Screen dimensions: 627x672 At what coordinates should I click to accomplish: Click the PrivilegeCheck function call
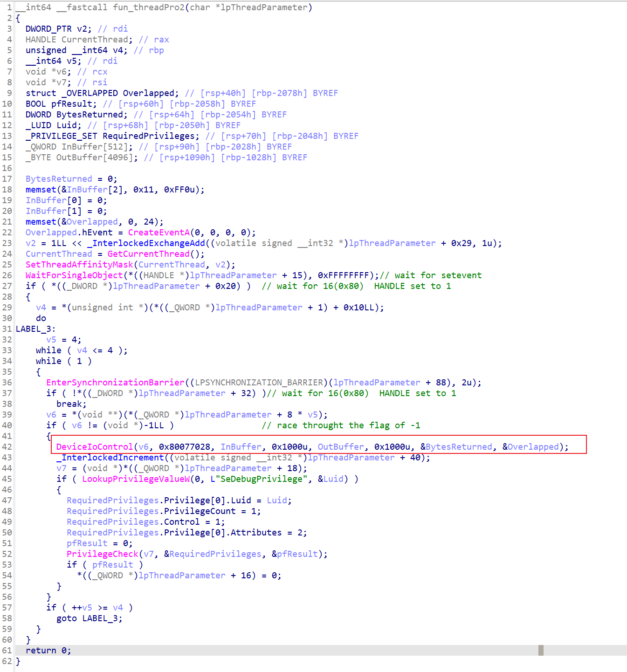click(x=102, y=554)
